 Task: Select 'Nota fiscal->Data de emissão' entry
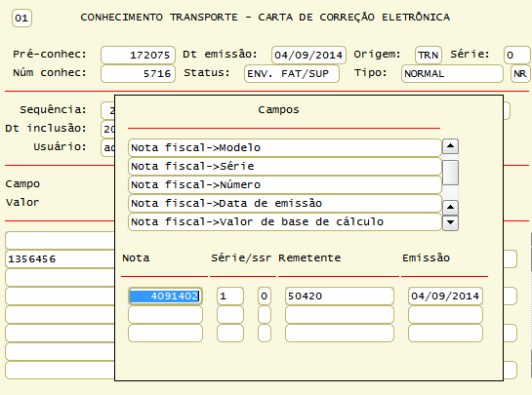(x=285, y=204)
